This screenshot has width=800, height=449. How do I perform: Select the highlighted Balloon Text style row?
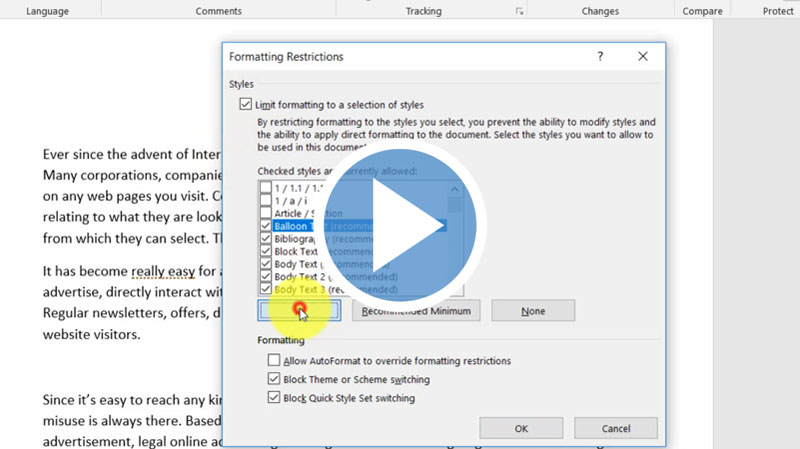(300, 226)
